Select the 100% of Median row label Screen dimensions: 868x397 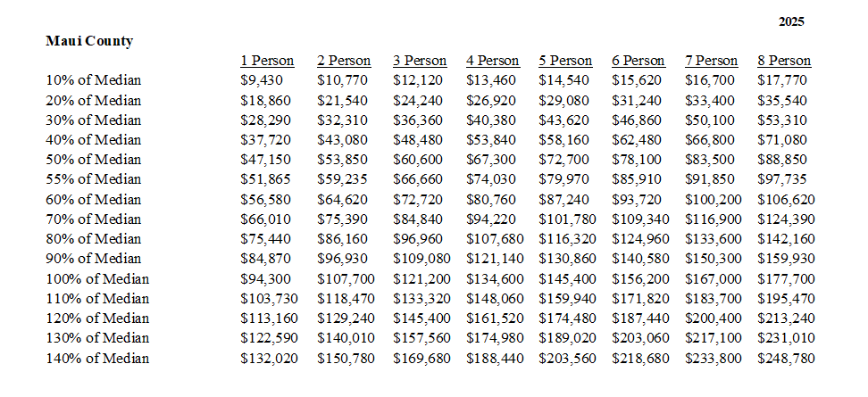click(97, 278)
